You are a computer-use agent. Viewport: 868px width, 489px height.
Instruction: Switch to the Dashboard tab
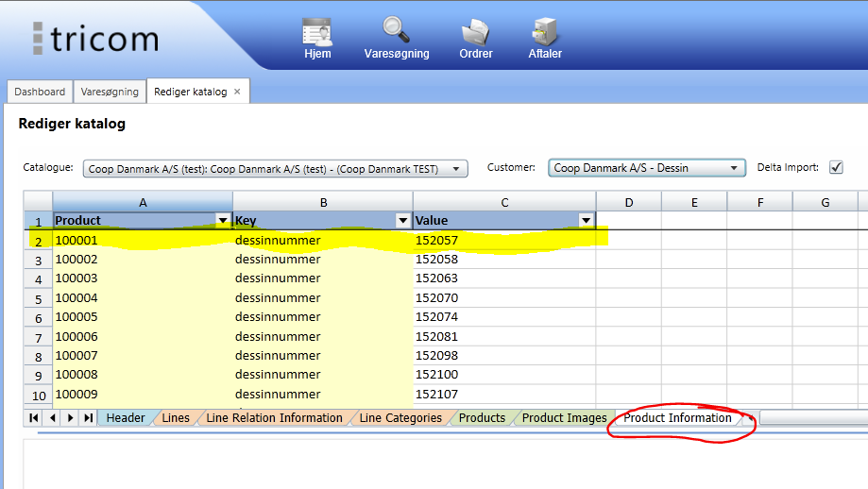pyautogui.click(x=40, y=92)
